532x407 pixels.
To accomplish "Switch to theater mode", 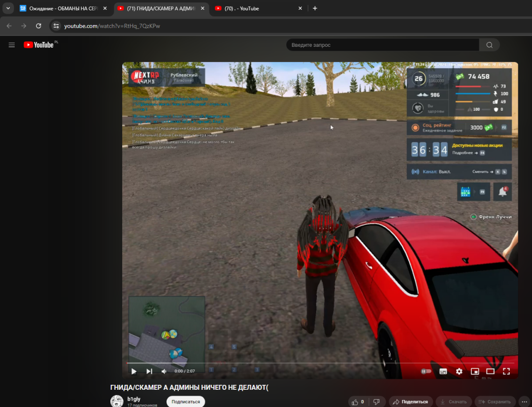I will pos(490,371).
